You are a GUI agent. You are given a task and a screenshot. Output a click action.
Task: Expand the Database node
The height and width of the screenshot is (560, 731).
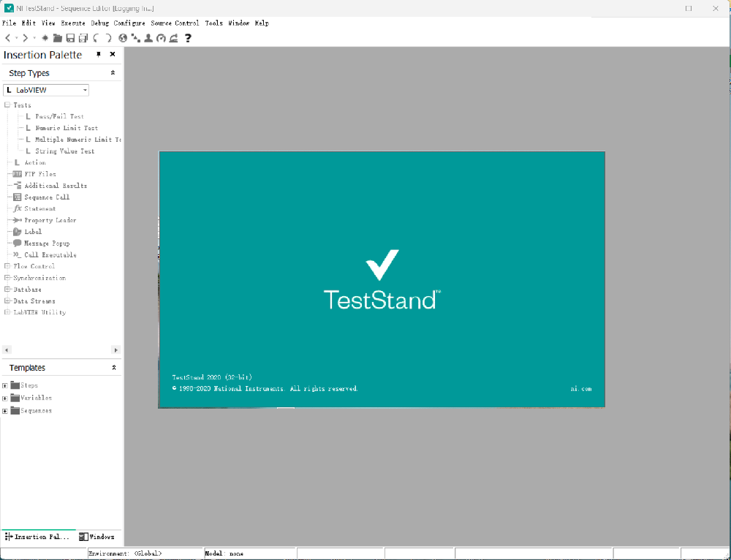point(7,289)
